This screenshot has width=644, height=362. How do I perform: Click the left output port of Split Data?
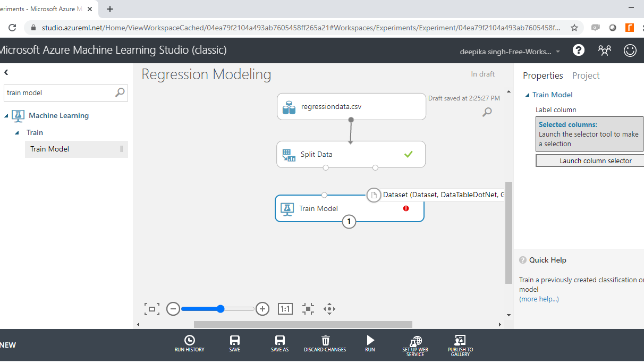(326, 167)
